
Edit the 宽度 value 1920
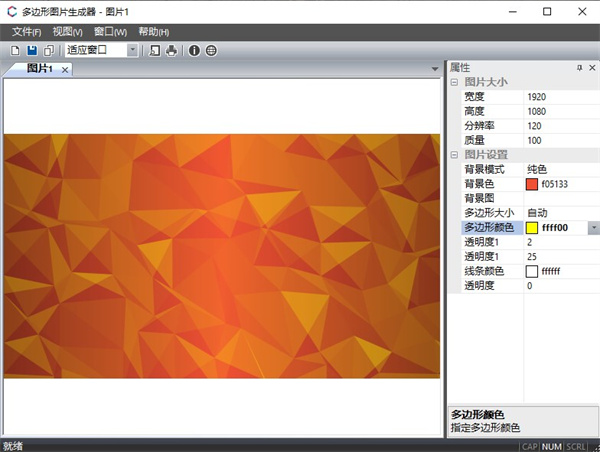coord(561,97)
